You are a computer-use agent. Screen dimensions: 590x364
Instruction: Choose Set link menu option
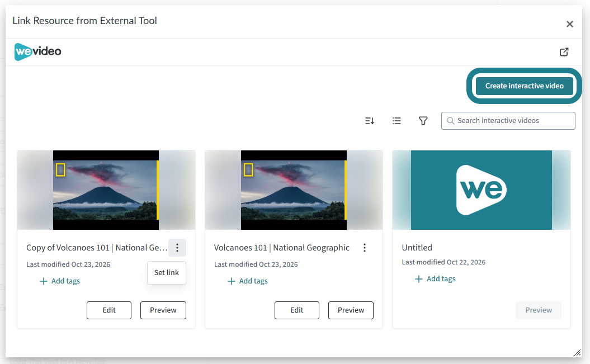(167, 273)
